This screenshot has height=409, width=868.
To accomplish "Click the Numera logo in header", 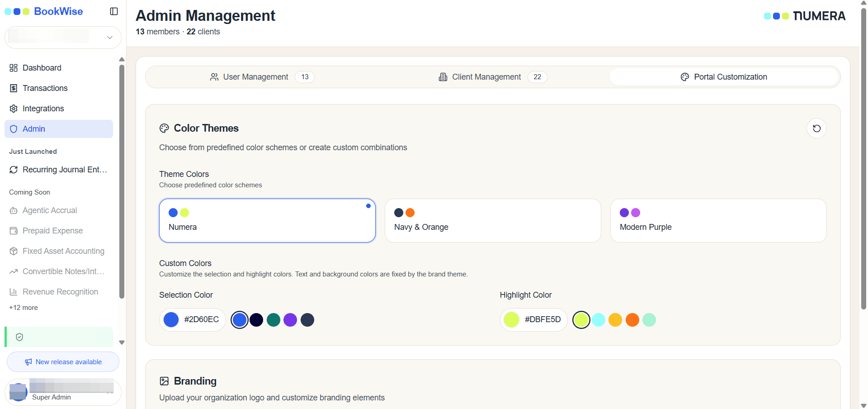I will coord(805,16).
